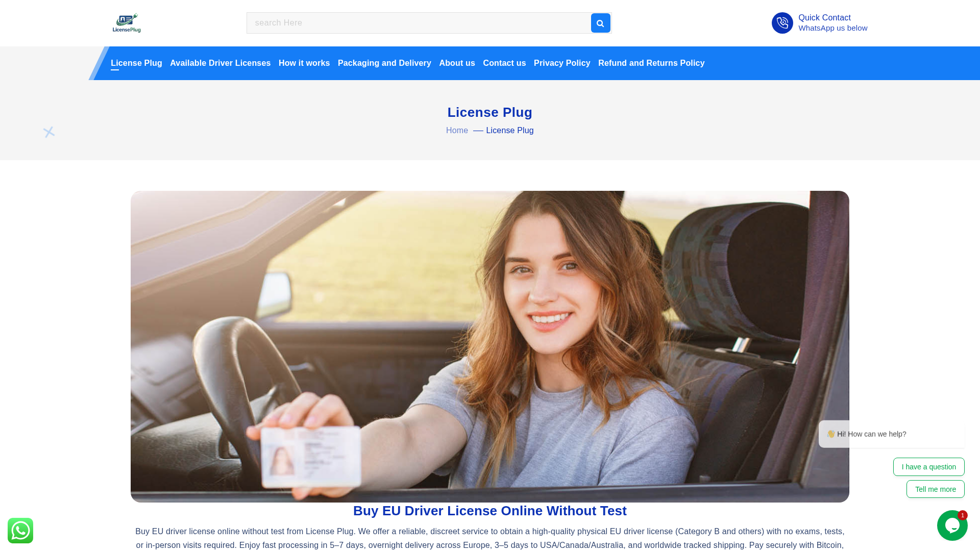Viewport: 980px width, 551px height.
Task: Click the Home breadcrumb link
Action: click(x=457, y=131)
